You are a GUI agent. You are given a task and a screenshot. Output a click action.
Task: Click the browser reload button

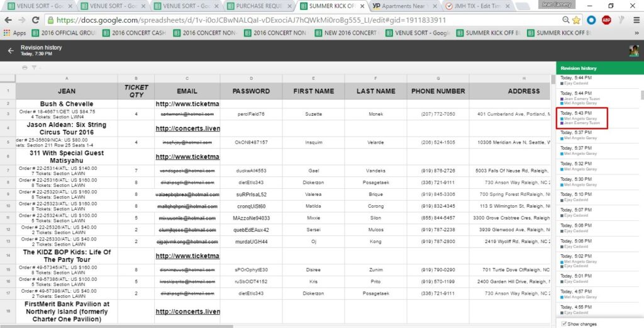click(35, 20)
